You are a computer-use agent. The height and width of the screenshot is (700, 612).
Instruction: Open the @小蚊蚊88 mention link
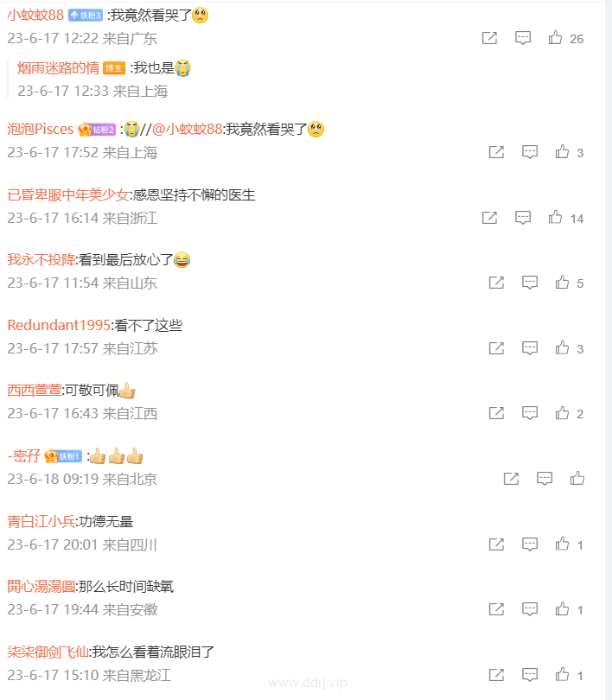(x=188, y=129)
